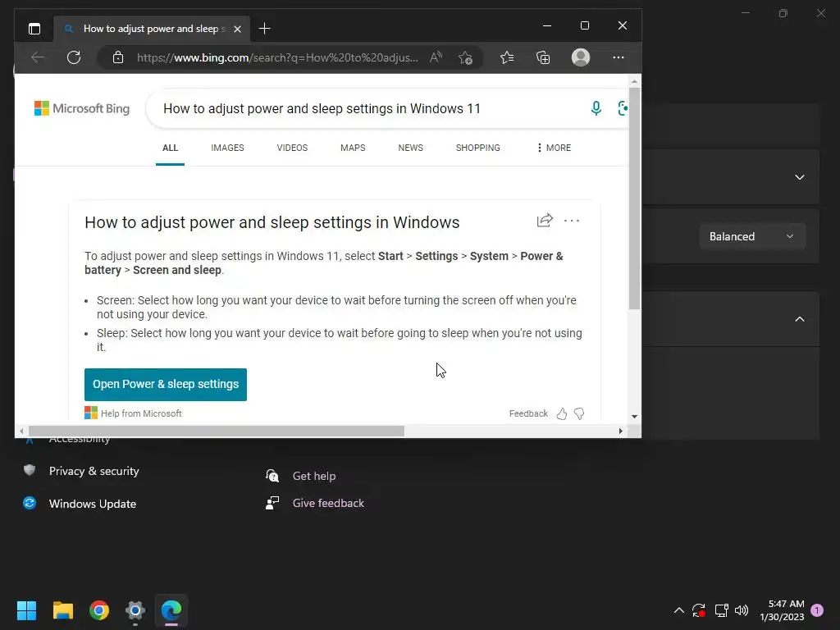Open Windows Update in Settings sidebar
This screenshot has width=840, height=630.
(92, 504)
